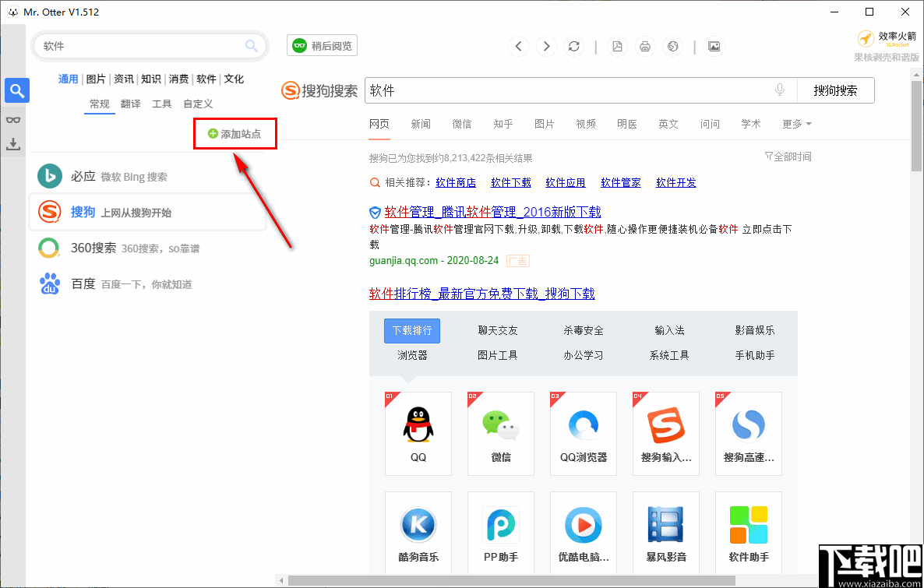
Task: Click the magnifier icon in left search box
Action: pyautogui.click(x=252, y=46)
